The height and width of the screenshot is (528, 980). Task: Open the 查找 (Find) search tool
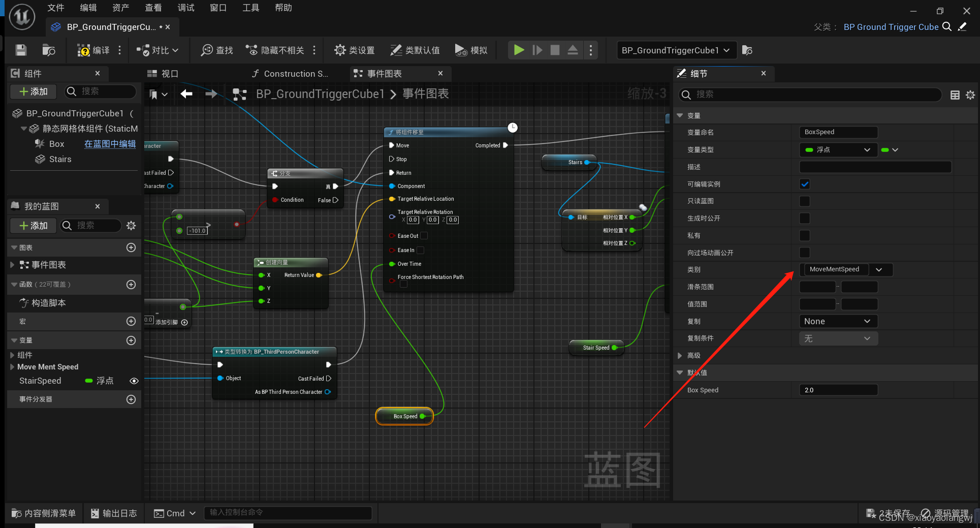point(216,50)
